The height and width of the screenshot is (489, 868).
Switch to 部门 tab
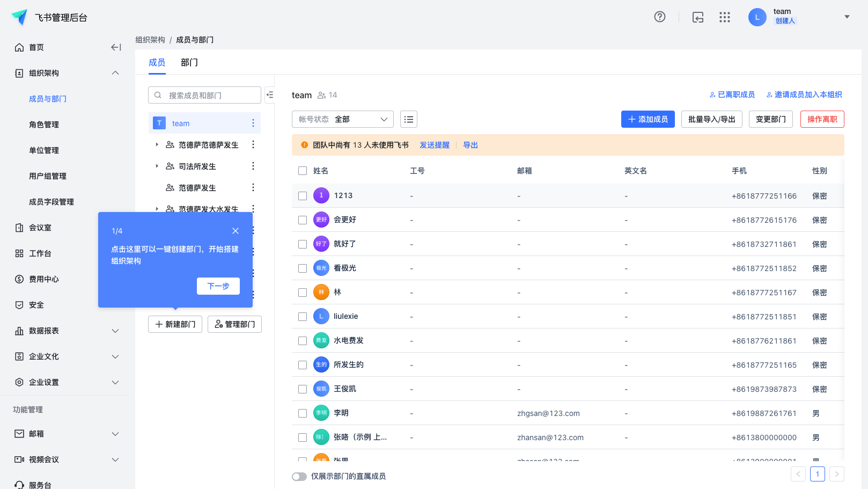189,62
